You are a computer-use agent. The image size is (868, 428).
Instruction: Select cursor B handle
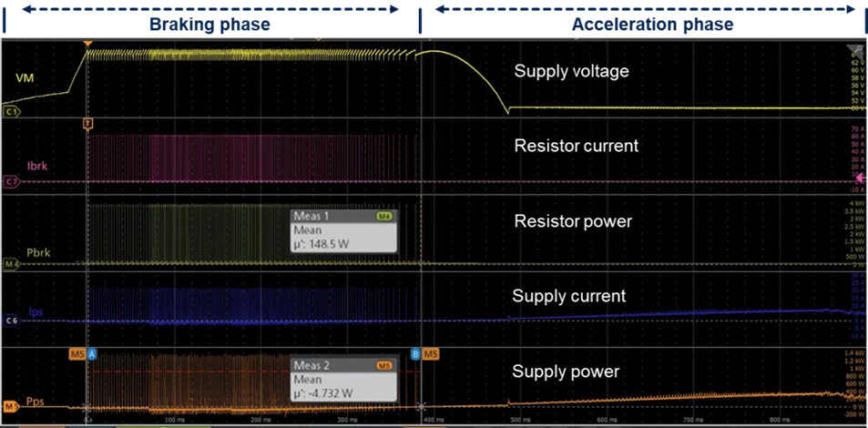click(x=416, y=353)
